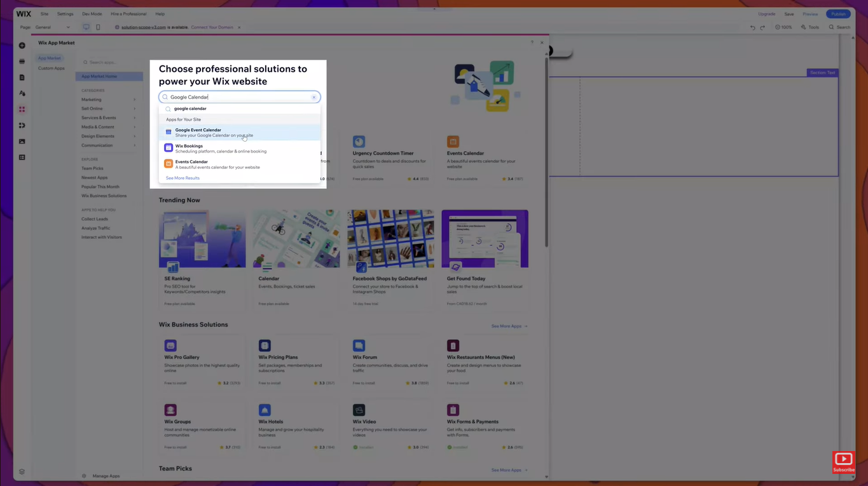Click the Connect Your Domain link
Image resolution: width=868 pixels, height=486 pixels.
pos(212,27)
